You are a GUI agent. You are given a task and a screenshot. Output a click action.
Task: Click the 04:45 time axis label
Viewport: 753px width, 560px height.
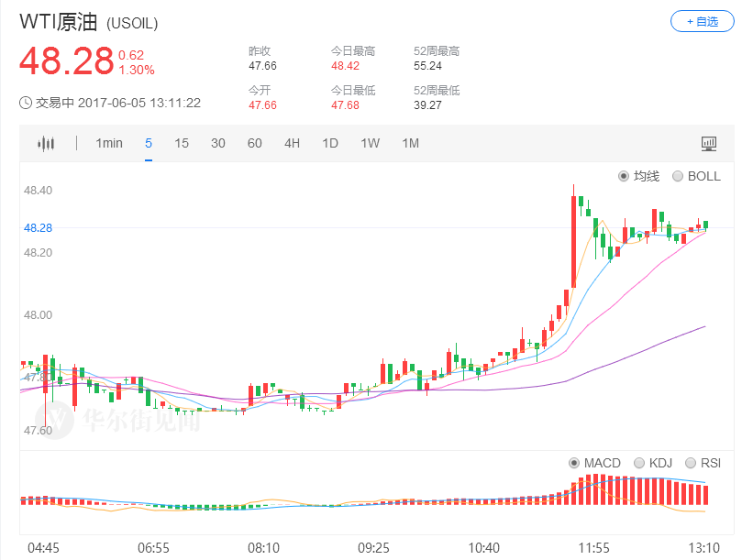(43, 548)
